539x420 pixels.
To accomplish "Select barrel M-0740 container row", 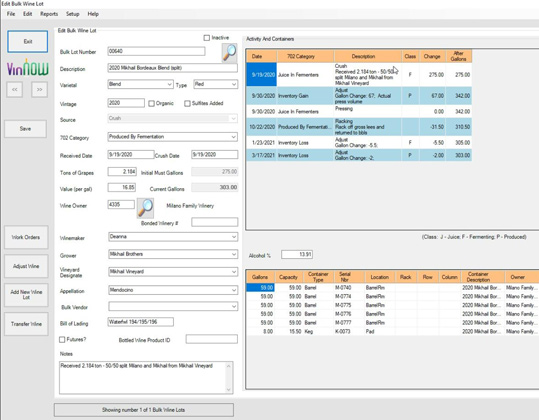I will coord(393,288).
